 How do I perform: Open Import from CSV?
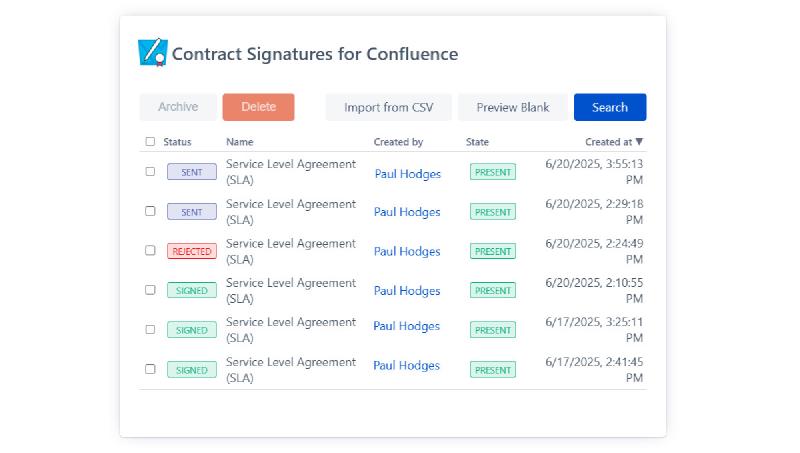point(388,107)
